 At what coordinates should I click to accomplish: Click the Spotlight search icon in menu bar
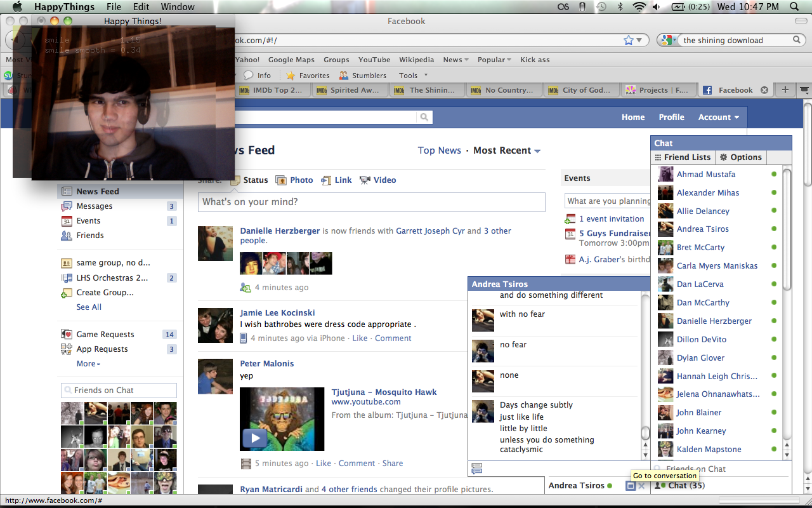point(794,7)
